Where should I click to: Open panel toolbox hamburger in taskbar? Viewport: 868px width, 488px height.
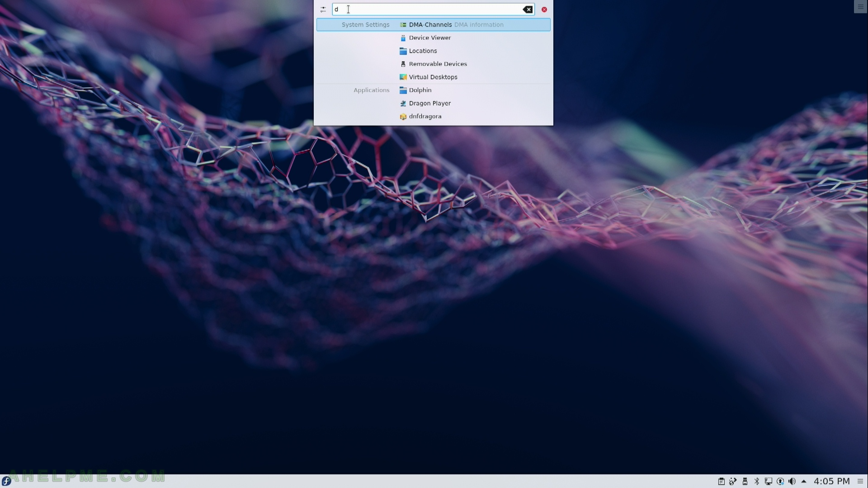pos(860,482)
